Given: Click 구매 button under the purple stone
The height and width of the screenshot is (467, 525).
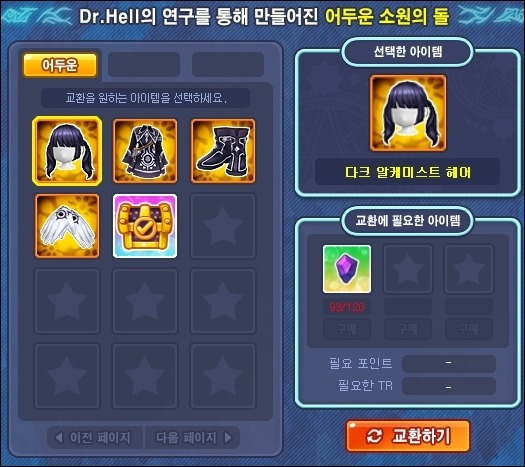Looking at the screenshot, I should pyautogui.click(x=347, y=329).
